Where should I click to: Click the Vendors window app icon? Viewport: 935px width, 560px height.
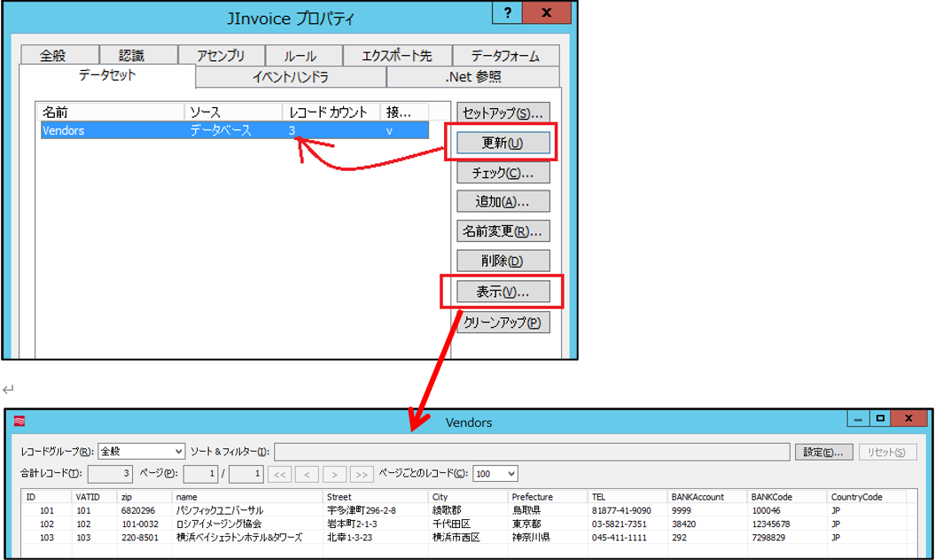19,422
